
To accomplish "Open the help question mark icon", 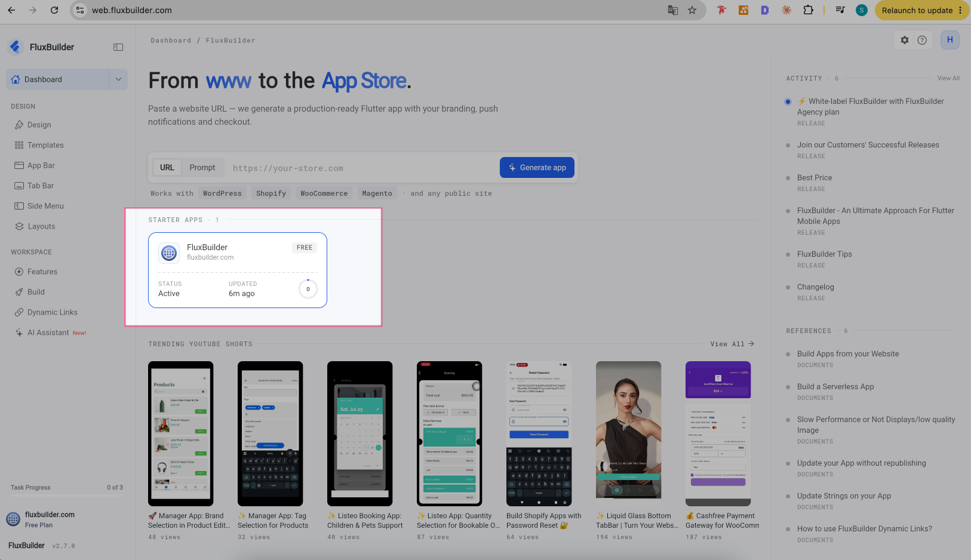I will pos(922,40).
